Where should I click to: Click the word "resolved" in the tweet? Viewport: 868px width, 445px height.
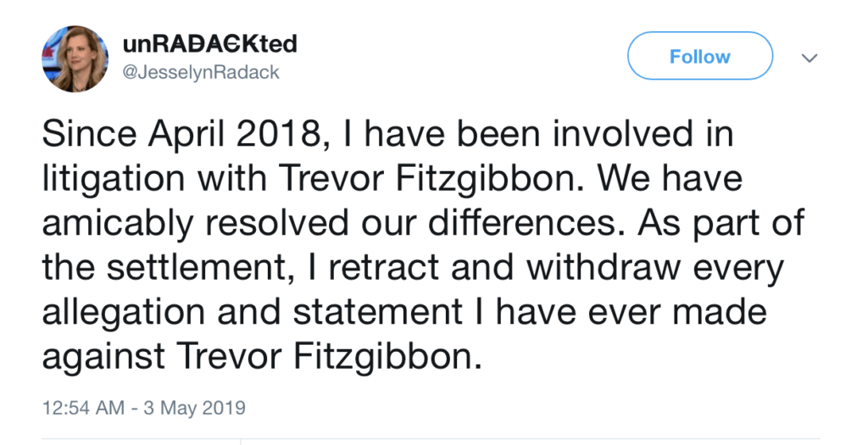[277, 224]
